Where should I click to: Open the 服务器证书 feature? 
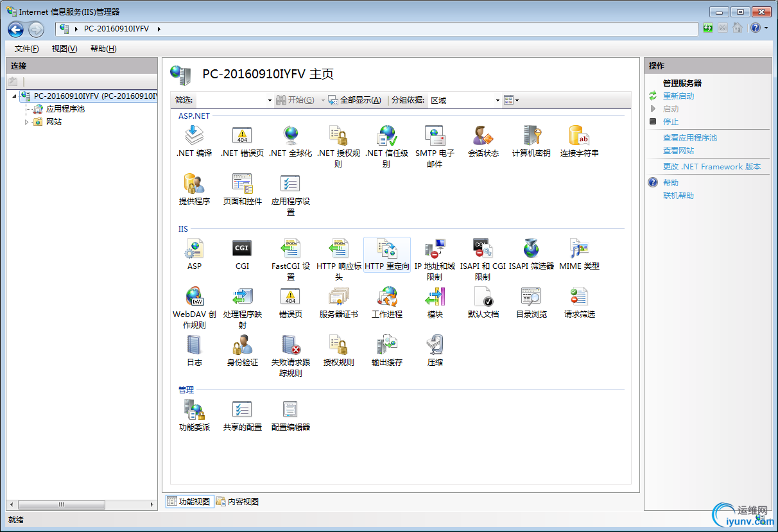(338, 302)
